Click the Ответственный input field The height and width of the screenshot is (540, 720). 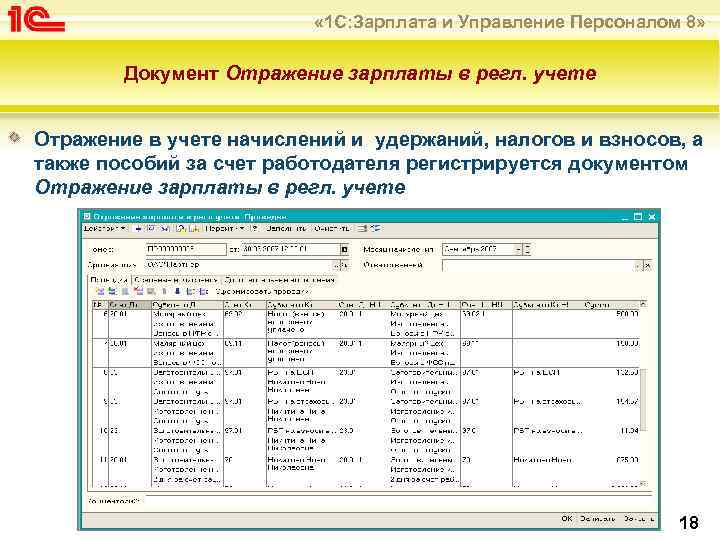point(538,265)
